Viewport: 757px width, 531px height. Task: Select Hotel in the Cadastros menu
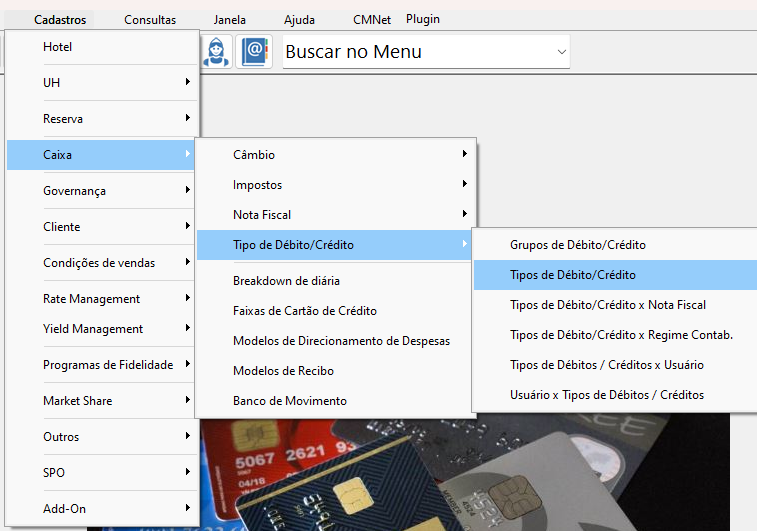pyautogui.click(x=102, y=47)
